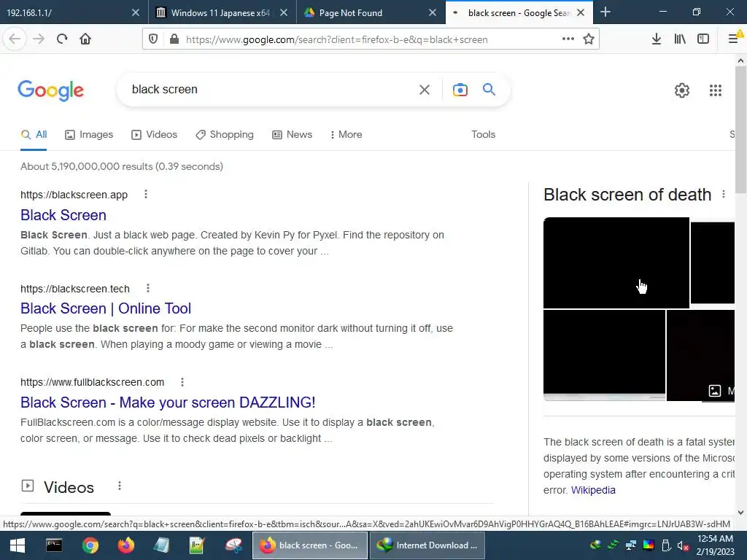Close the Page Not Found tab

[x=433, y=12]
